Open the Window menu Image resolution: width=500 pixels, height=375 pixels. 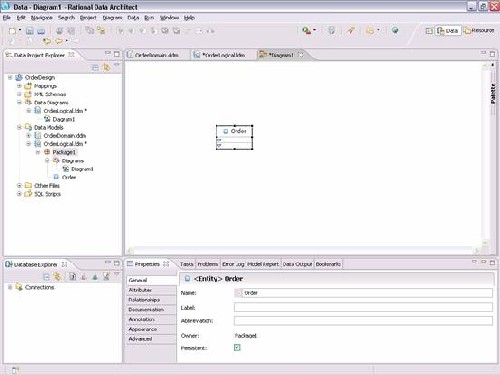tap(169, 18)
